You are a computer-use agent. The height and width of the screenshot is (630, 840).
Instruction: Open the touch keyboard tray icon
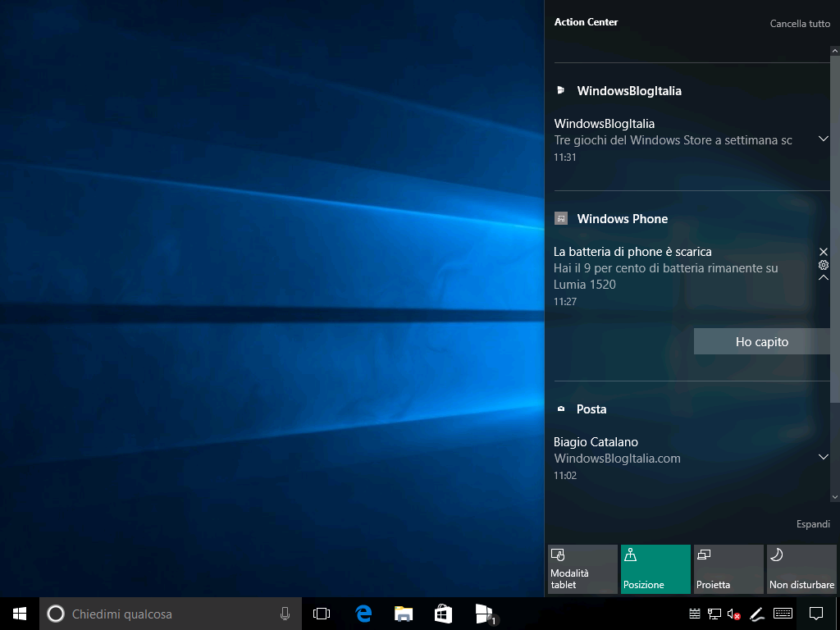tap(783, 614)
